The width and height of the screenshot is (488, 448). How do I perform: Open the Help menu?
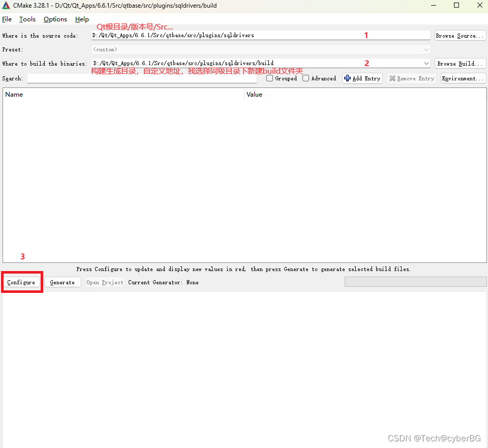pos(81,19)
